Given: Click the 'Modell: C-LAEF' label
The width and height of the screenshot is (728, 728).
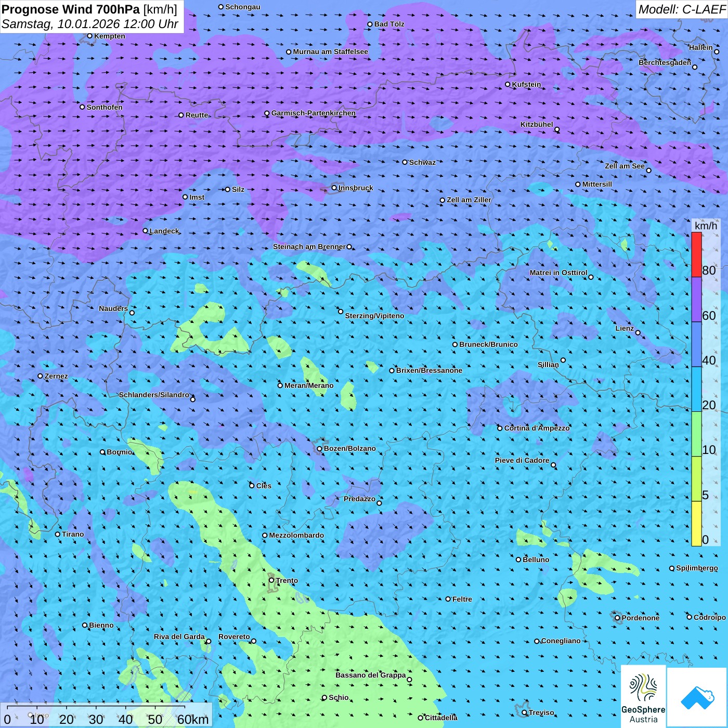Looking at the screenshot, I should click(681, 9).
